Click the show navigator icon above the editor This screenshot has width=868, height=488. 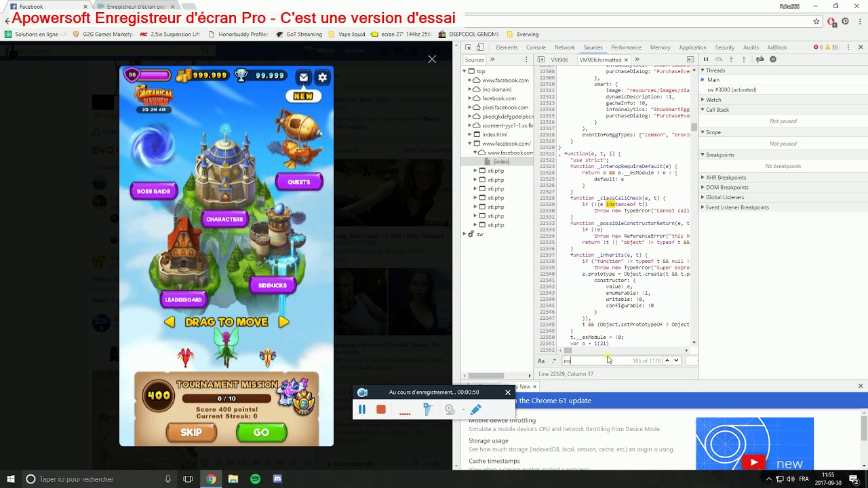[541, 60]
